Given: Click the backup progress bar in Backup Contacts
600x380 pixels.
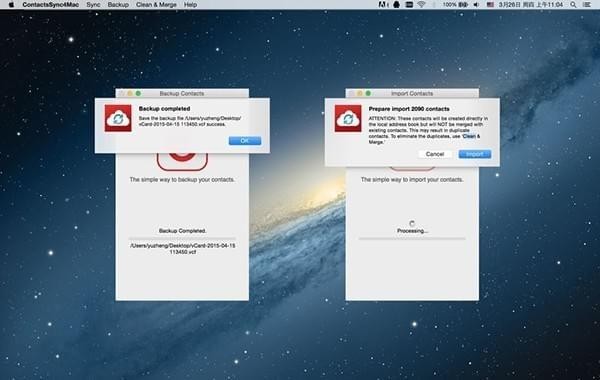Looking at the screenshot, I should point(182,238).
